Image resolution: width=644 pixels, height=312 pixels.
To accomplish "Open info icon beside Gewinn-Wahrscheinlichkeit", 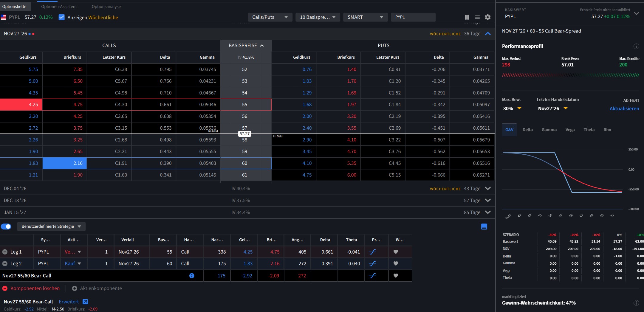I will click(636, 303).
